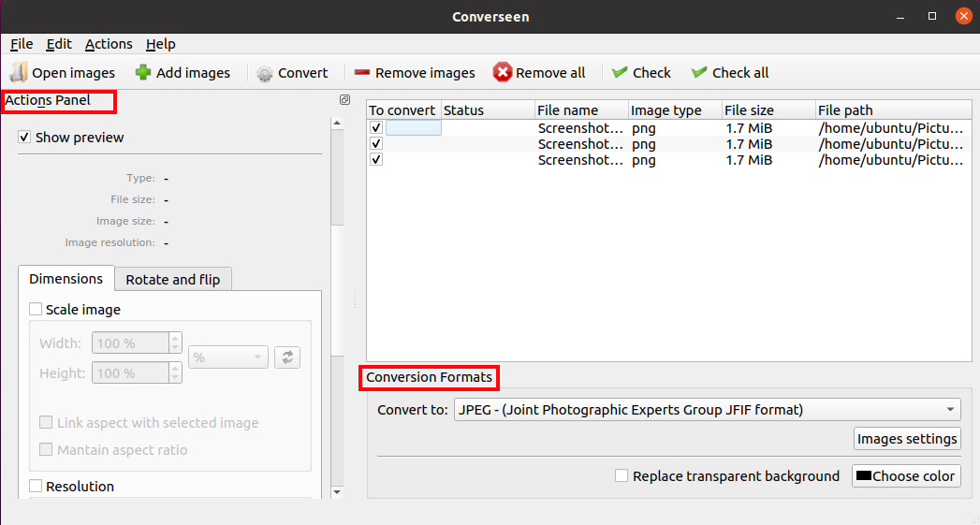
Task: Close the Converseen window
Action: pyautogui.click(x=964, y=16)
